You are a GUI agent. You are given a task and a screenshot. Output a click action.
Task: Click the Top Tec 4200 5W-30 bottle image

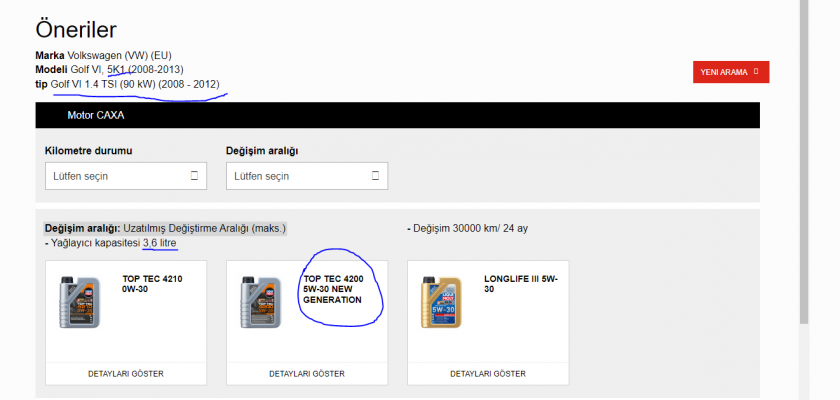coord(260,302)
